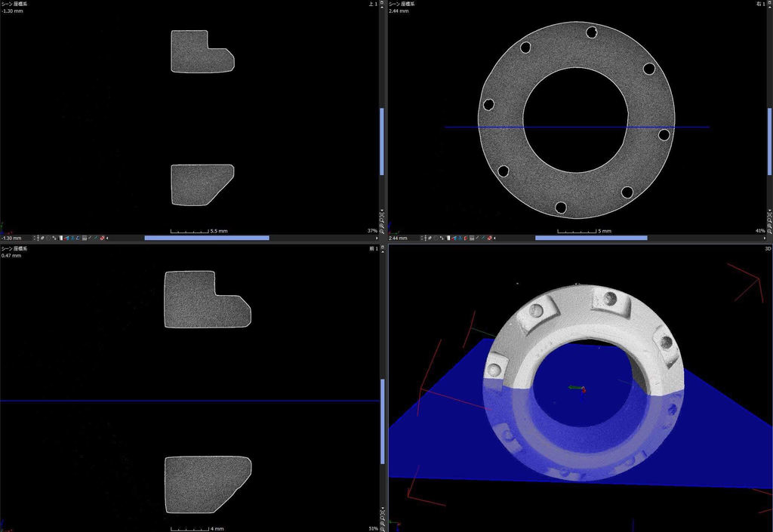Click the 3D label of the 3D view

[767, 248]
